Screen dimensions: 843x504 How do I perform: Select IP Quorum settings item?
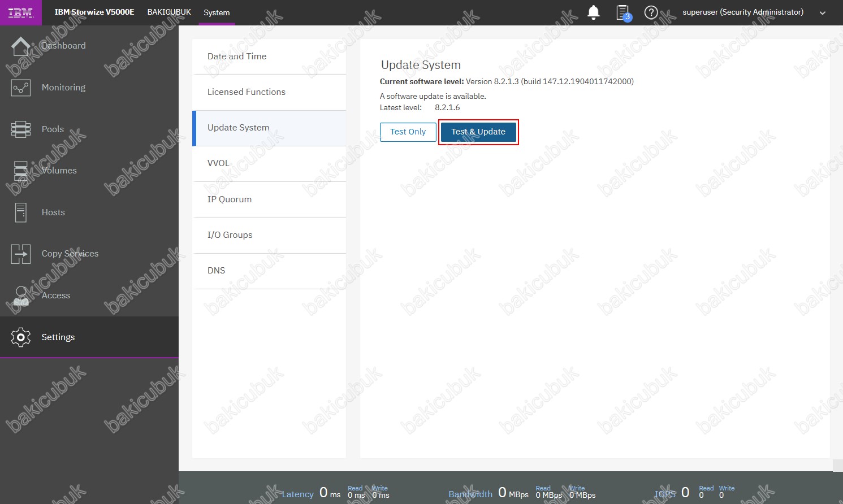(x=269, y=199)
